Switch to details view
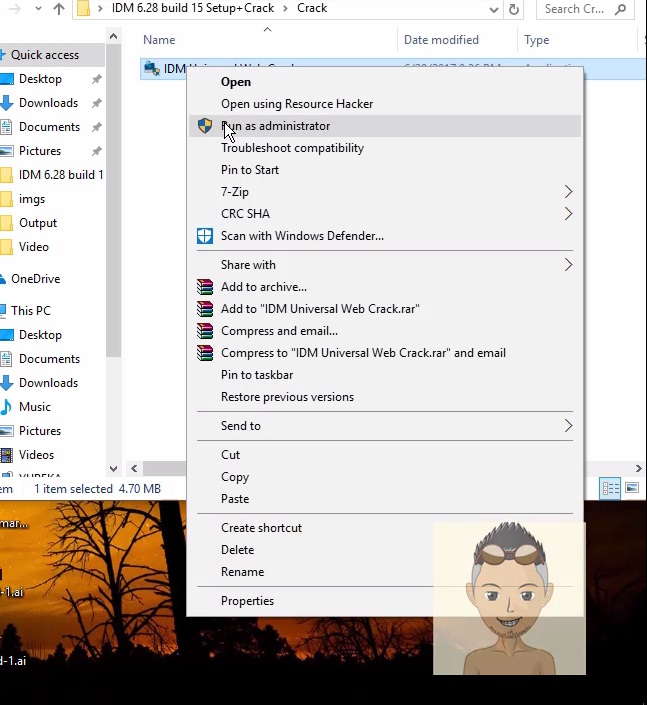 point(611,488)
